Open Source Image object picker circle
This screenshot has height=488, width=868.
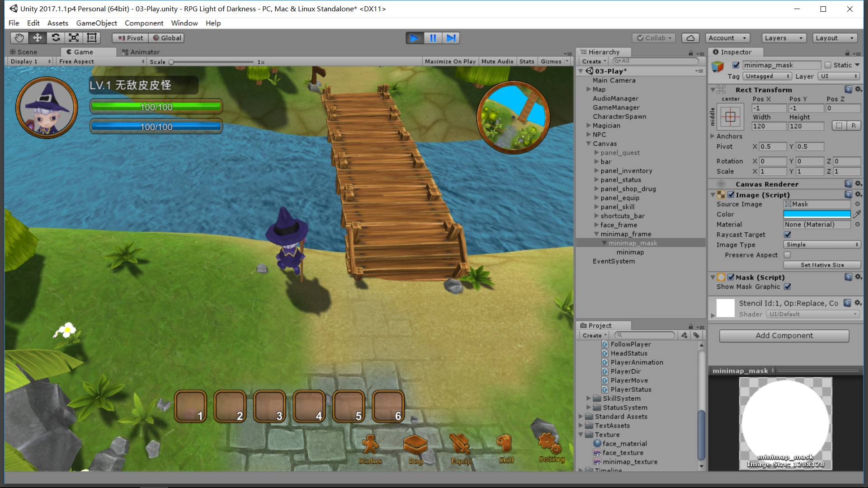click(857, 204)
